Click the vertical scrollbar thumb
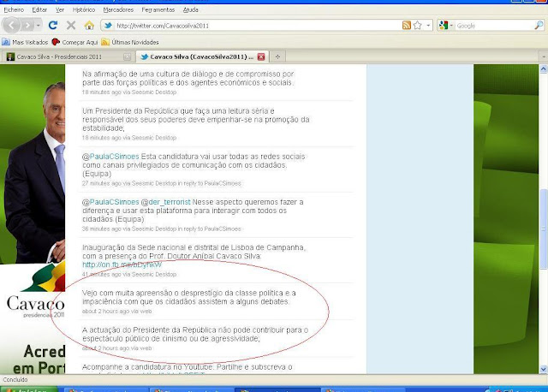Screen dimensions: 548x392 [x=543, y=229]
